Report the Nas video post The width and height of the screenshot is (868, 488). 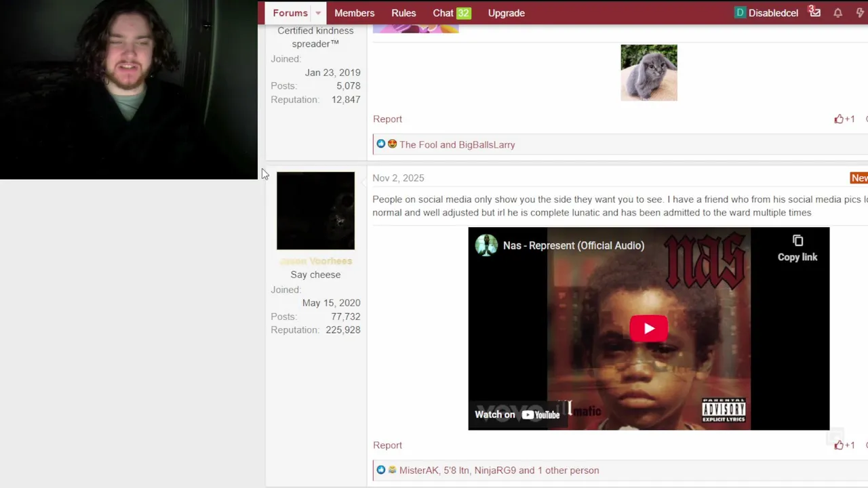pyautogui.click(x=387, y=445)
